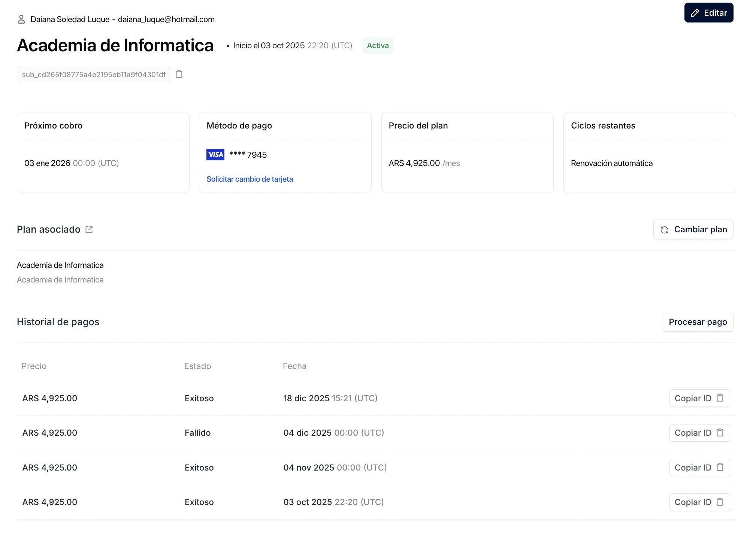
Task: Click the Cambiar plan button
Action: tap(693, 229)
